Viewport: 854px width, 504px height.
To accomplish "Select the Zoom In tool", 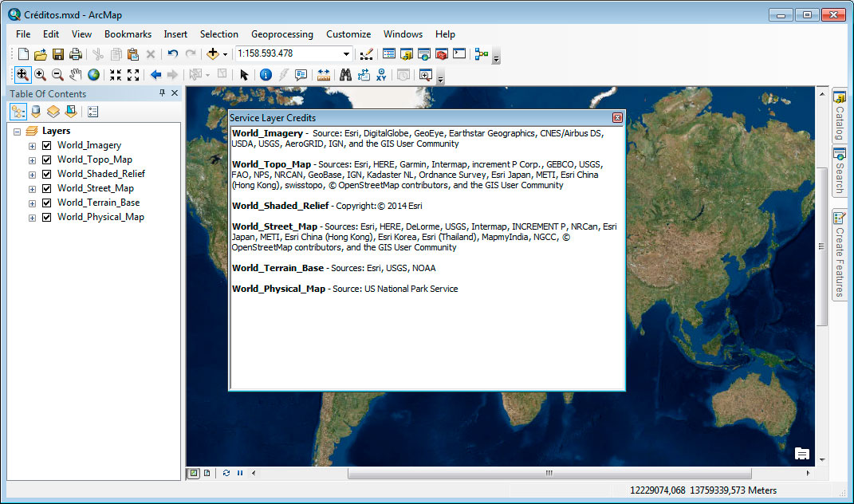I will 41,75.
